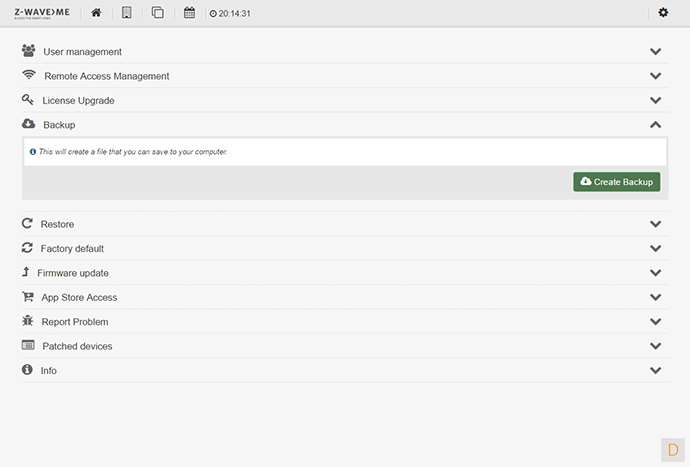Expand the Info section chevron

[656, 371]
